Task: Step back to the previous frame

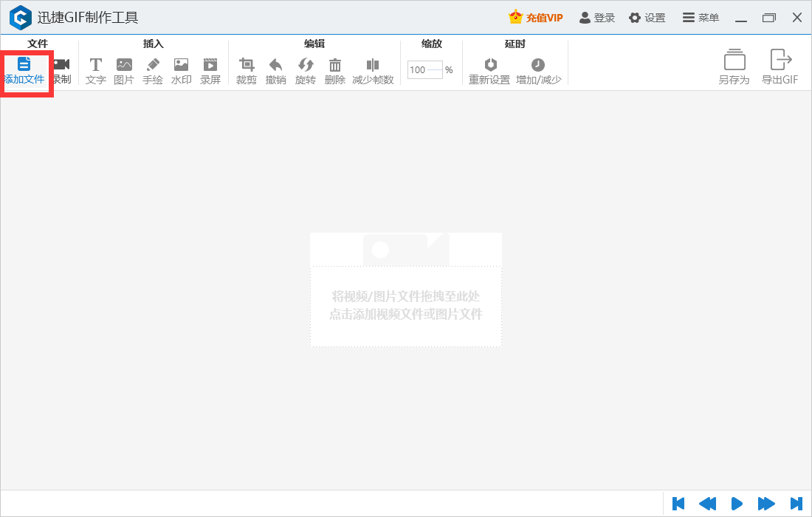Action: (707, 504)
